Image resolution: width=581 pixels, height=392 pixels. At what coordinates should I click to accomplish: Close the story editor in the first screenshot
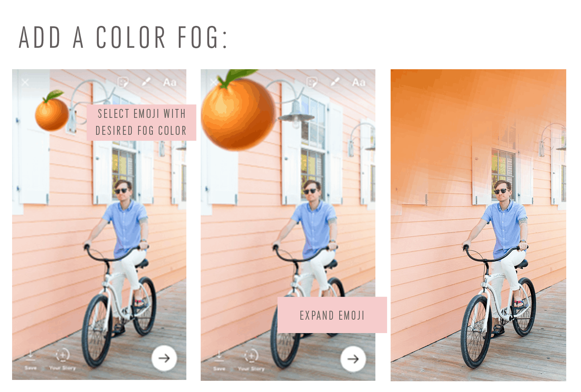coord(25,82)
